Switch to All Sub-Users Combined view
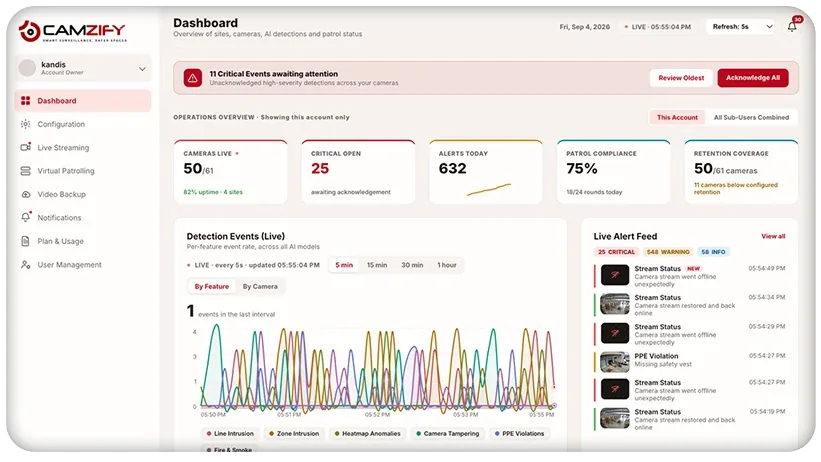The image size is (821, 462). coord(751,117)
